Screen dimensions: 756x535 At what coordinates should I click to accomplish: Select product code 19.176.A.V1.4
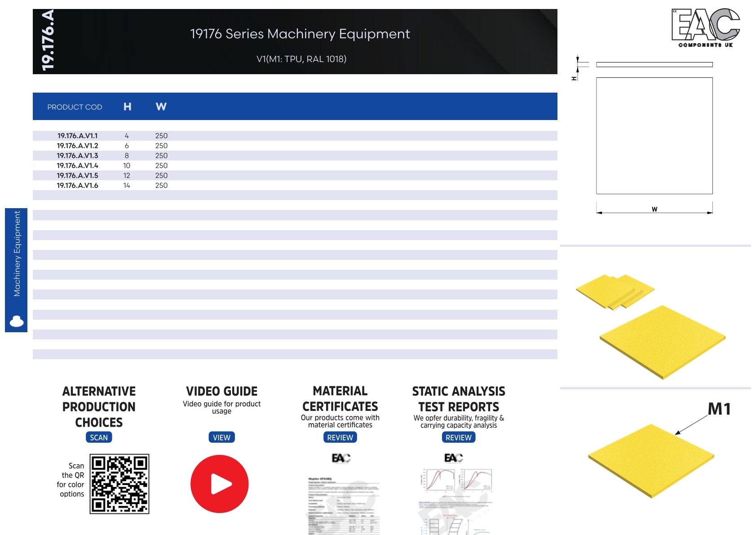pos(77,165)
